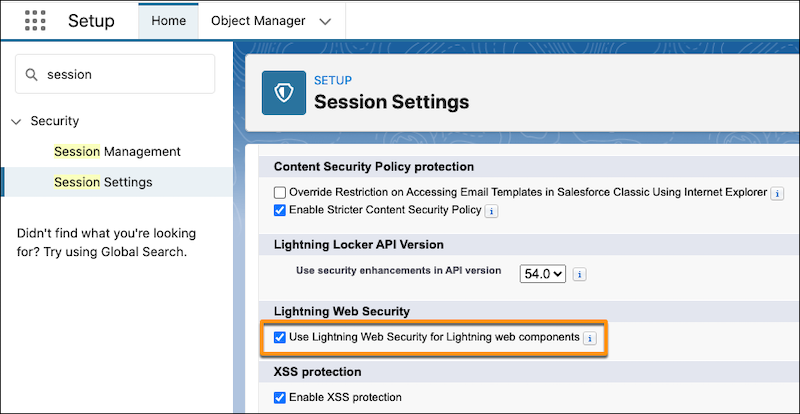Toggle Use Lightning Web Security checkbox
The width and height of the screenshot is (800, 414).
click(x=280, y=338)
